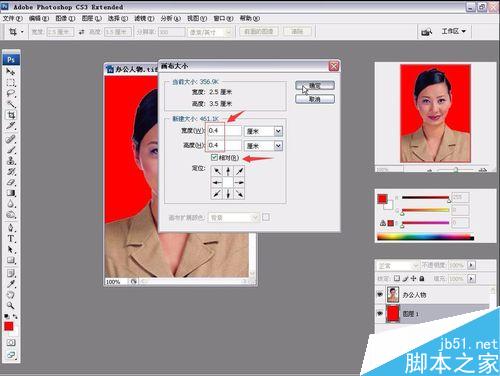Open the workspace dropdown

click(x=453, y=31)
